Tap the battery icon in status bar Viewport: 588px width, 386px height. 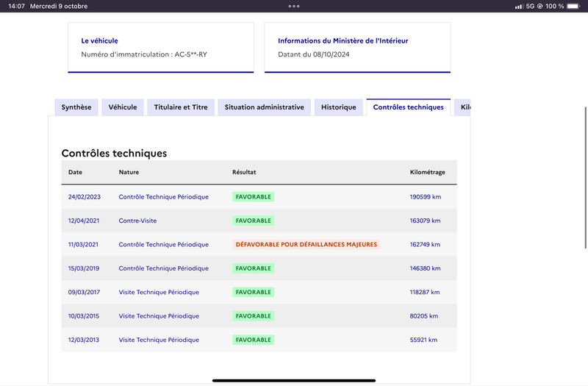[573, 6]
